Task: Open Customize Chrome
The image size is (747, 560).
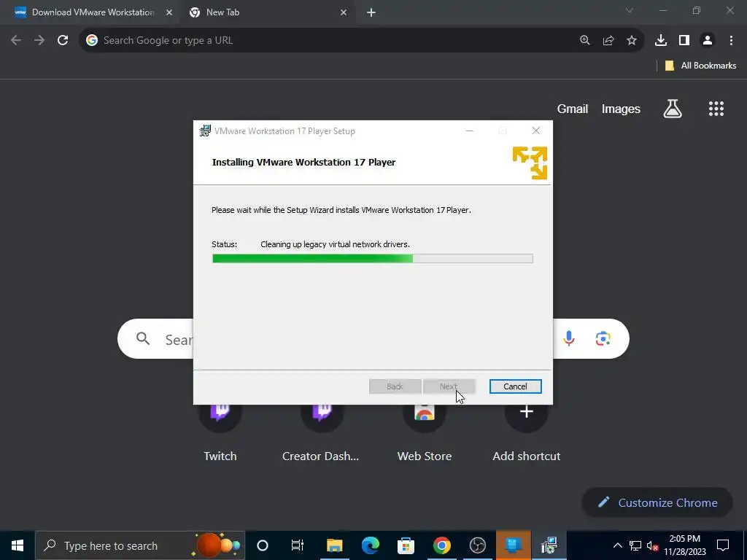Action: [657, 502]
